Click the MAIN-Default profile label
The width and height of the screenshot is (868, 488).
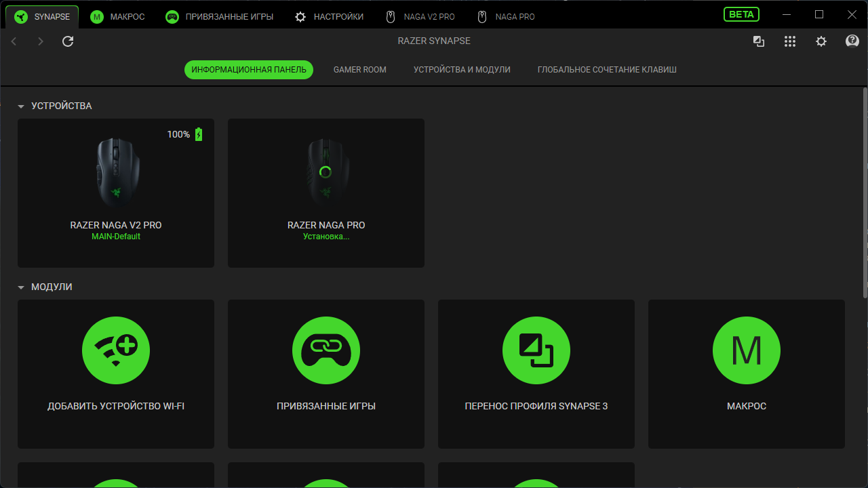116,237
